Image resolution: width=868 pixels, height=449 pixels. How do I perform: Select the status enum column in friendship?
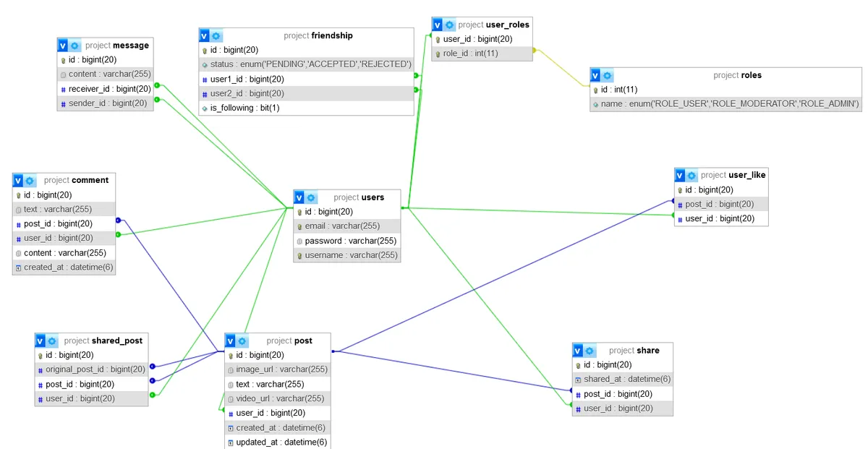tap(307, 64)
